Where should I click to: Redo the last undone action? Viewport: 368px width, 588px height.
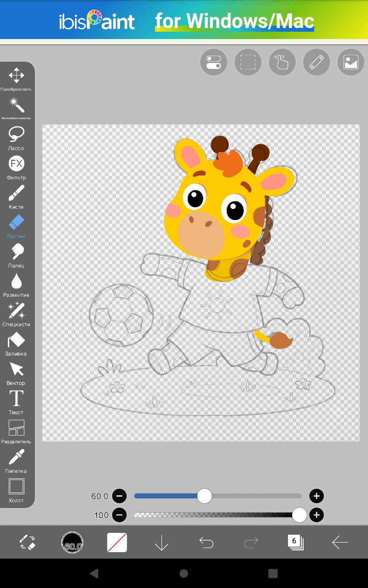(251, 543)
